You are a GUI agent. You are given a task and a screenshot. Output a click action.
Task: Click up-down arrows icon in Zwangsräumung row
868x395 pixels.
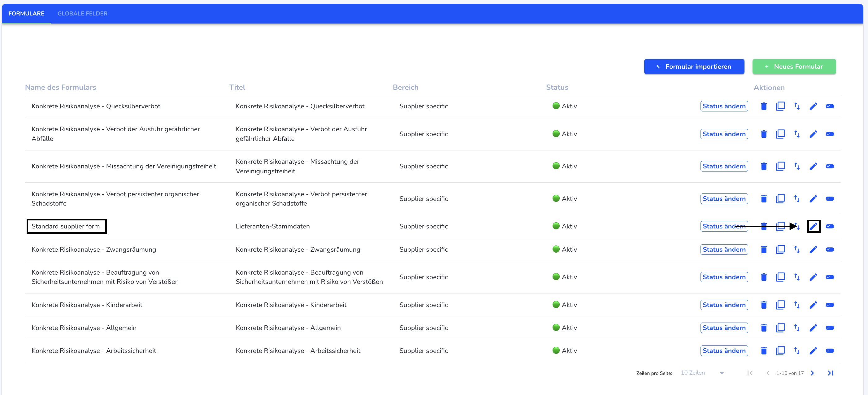(x=797, y=250)
